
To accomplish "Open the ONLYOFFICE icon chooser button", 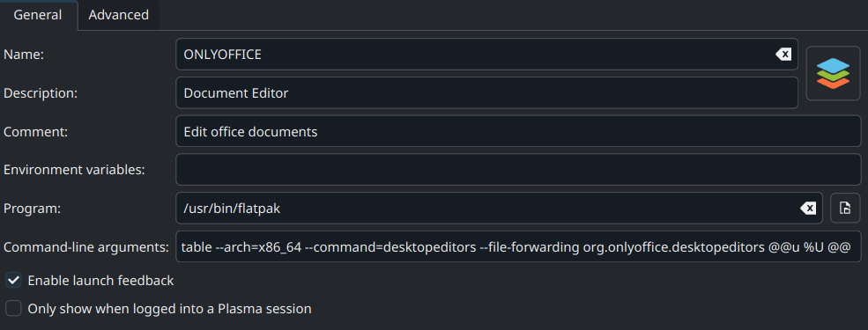I will point(833,74).
